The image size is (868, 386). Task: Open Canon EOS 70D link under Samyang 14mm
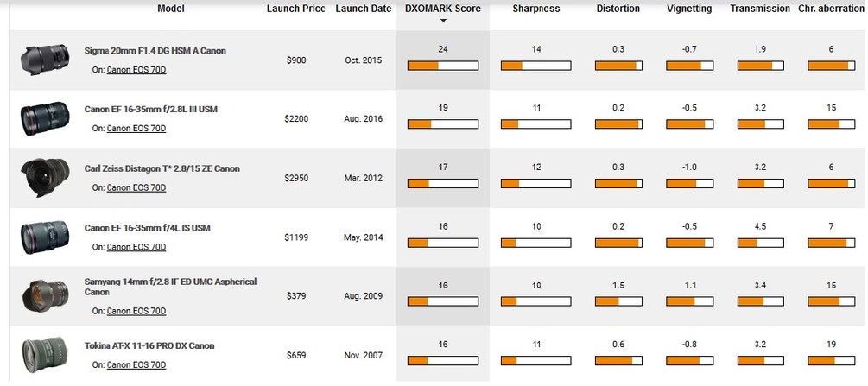136,311
